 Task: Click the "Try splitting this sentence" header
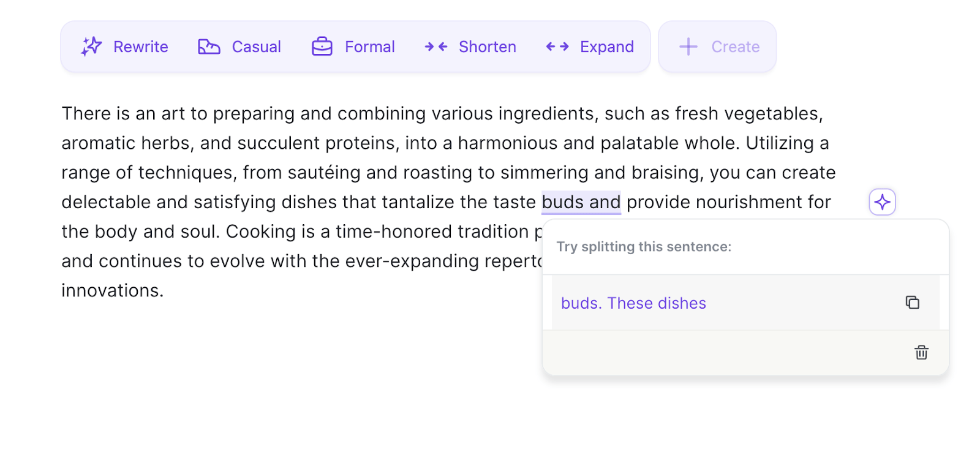pyautogui.click(x=644, y=247)
